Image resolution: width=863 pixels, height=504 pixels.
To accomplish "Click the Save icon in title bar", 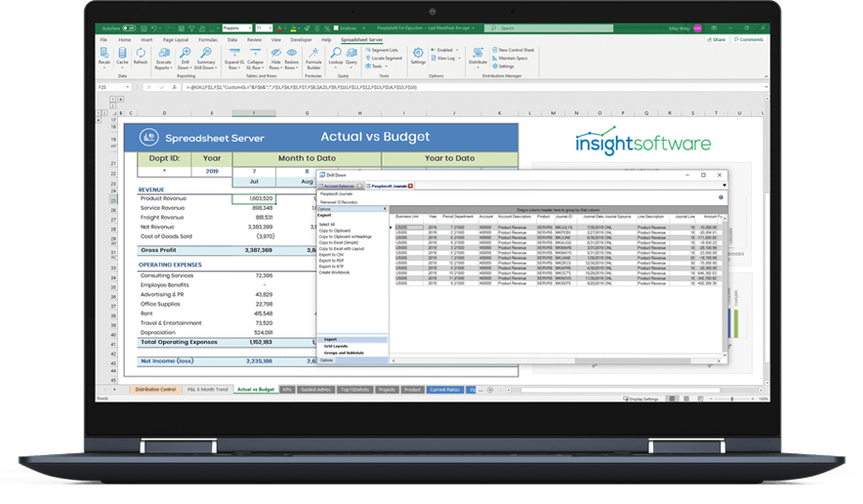I will [144, 28].
